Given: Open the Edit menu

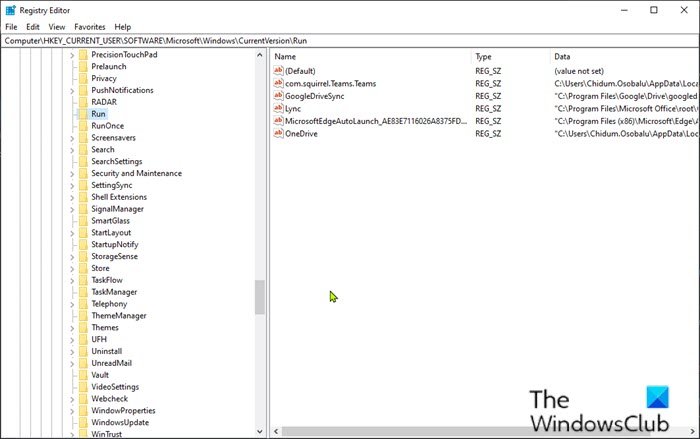Looking at the screenshot, I should [33, 27].
